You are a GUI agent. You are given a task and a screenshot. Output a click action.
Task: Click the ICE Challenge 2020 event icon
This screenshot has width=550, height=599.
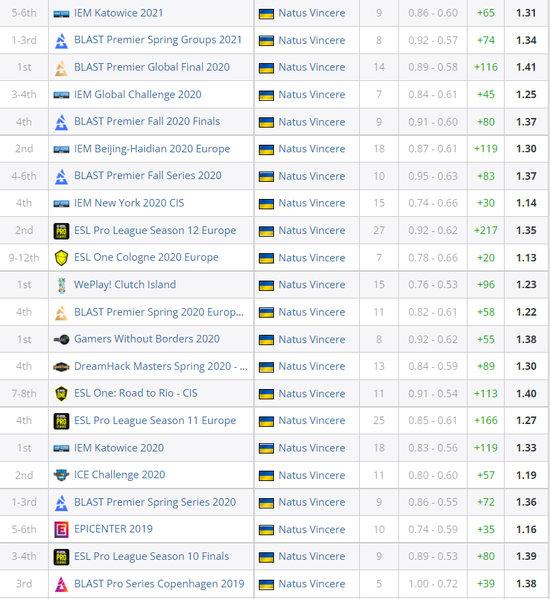pyautogui.click(x=61, y=475)
